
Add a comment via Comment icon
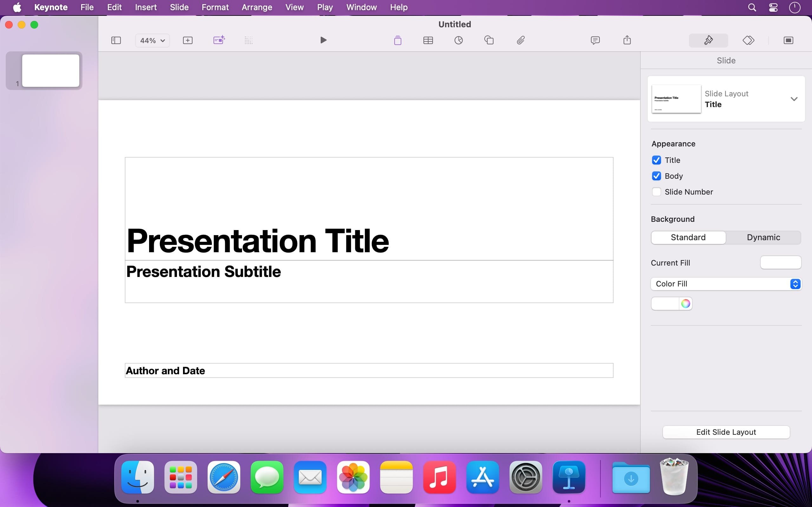pyautogui.click(x=595, y=40)
